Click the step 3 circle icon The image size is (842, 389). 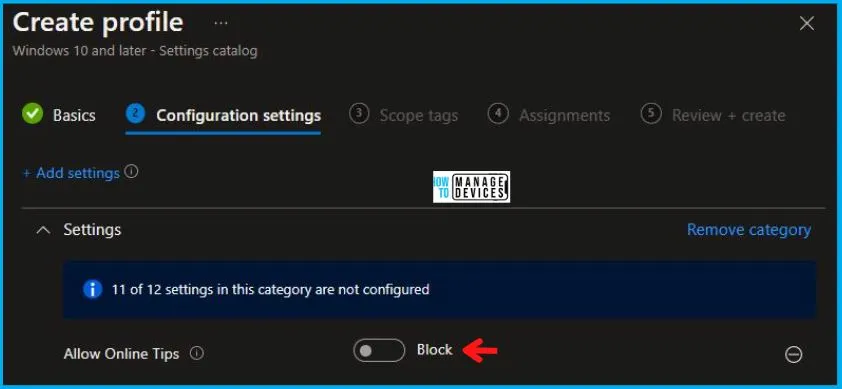coord(359,114)
